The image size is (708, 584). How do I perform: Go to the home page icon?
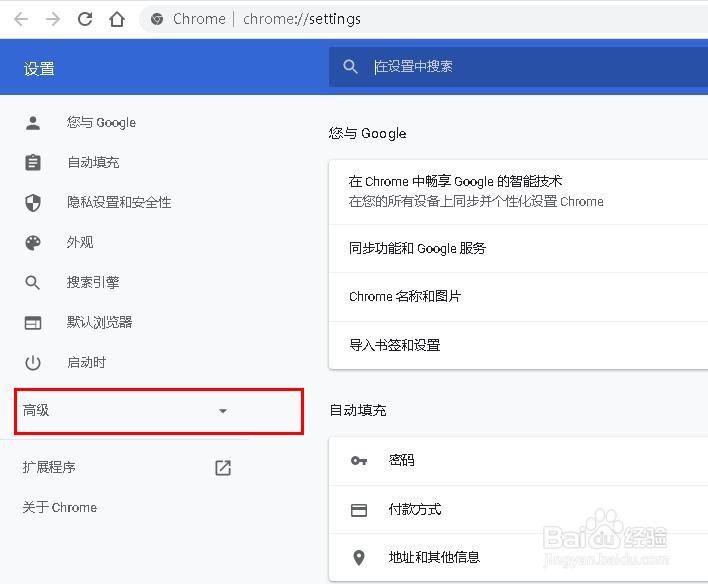point(117,19)
